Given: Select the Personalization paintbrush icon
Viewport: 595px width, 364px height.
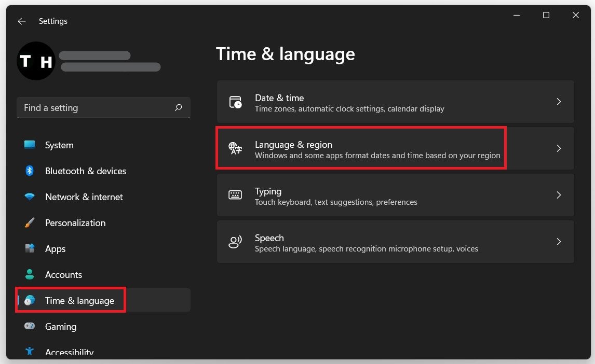Looking at the screenshot, I should [x=30, y=223].
